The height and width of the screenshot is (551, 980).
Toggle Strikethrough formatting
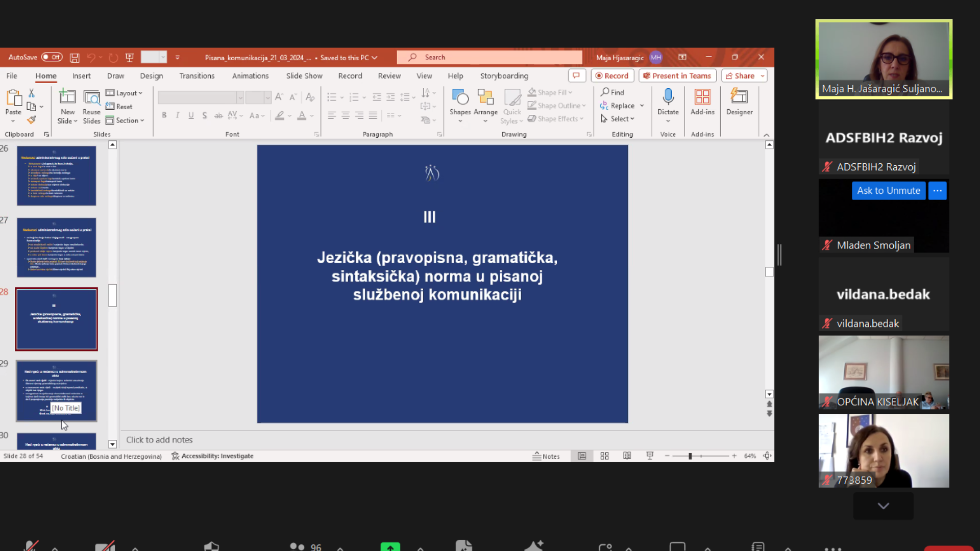click(x=218, y=115)
